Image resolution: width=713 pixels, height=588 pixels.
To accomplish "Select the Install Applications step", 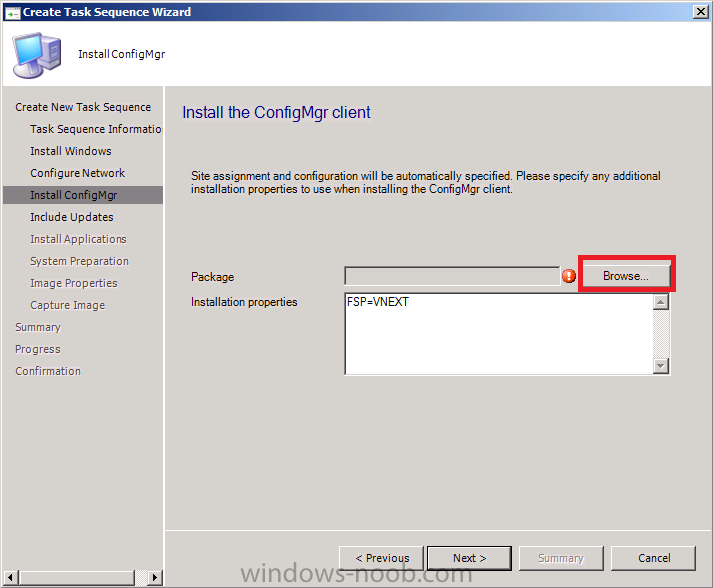I will pos(78,239).
